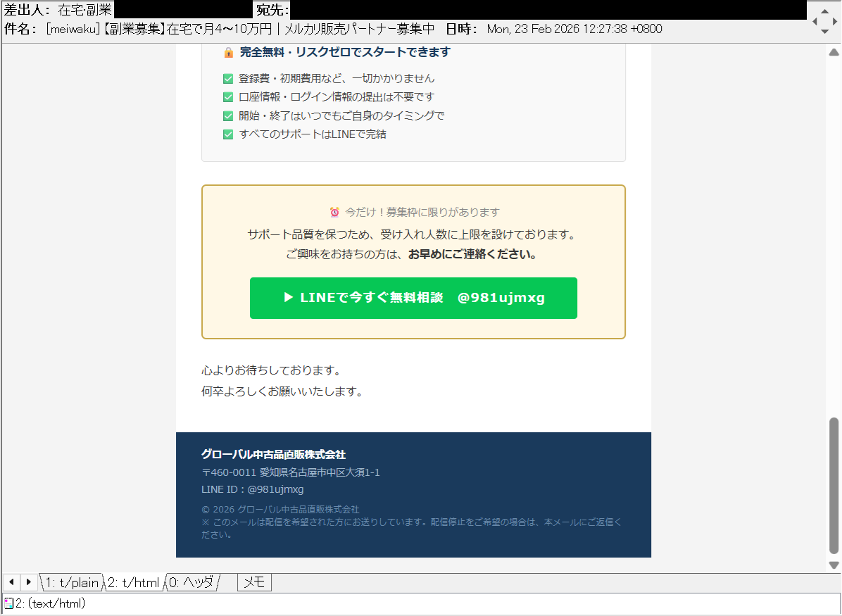Click checkmark beside 登録費・初期費用など

point(227,79)
